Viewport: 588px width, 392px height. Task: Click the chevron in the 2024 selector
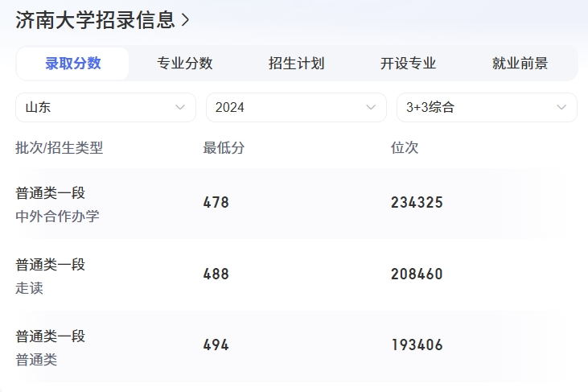click(x=371, y=107)
